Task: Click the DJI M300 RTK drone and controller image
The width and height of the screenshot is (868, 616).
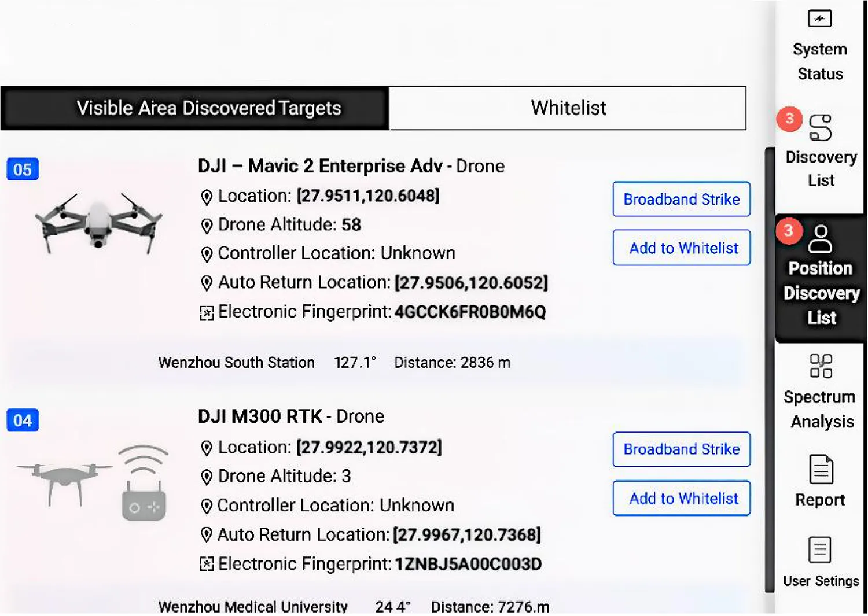Action: point(93,481)
